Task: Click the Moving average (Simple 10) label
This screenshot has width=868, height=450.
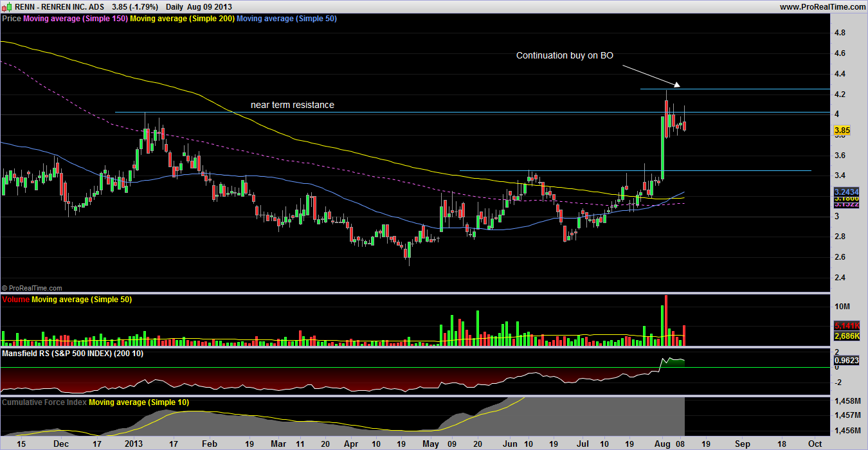Action: click(x=138, y=402)
